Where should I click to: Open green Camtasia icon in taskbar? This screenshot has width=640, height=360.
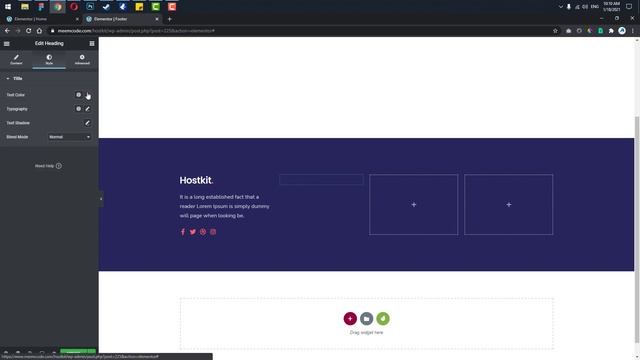coord(156,7)
